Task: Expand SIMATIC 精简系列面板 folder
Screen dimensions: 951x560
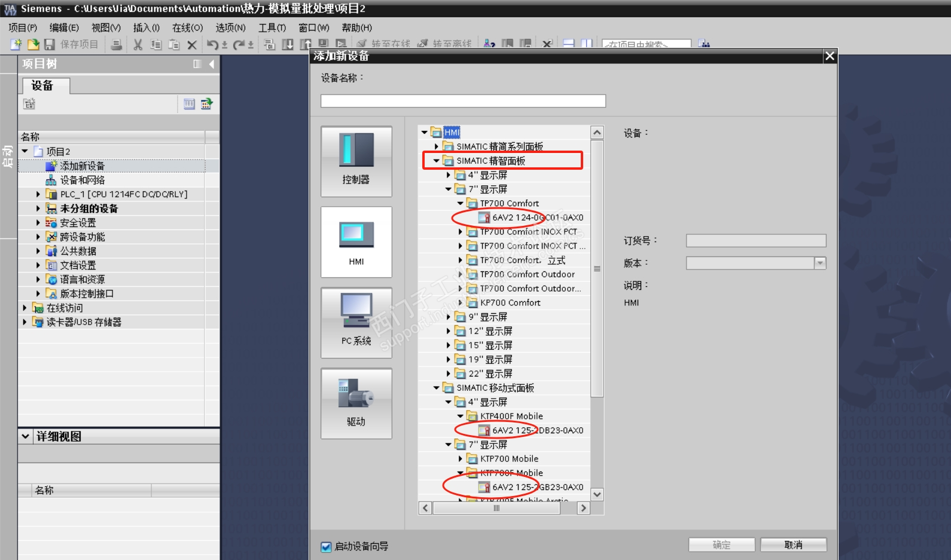Action: [x=436, y=146]
